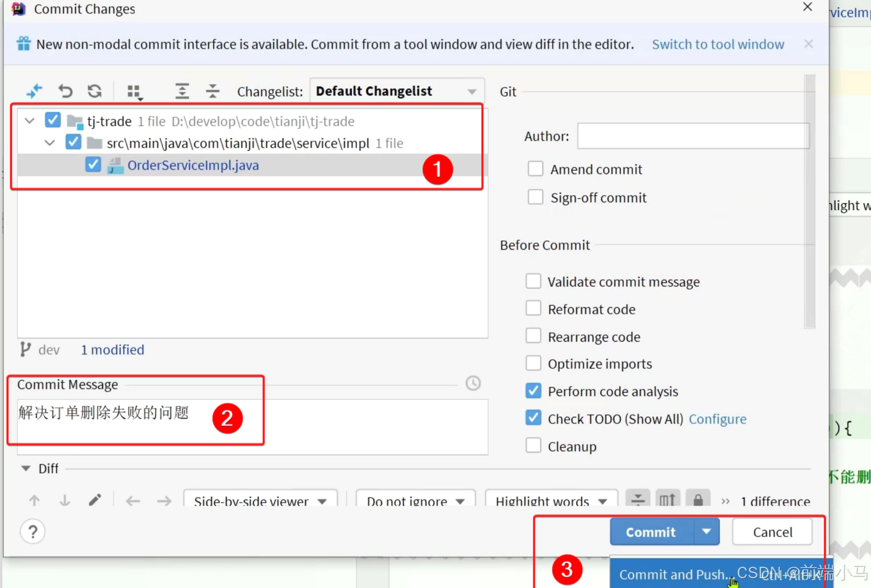Click the help question mark icon
This screenshot has height=588, width=871.
pyautogui.click(x=33, y=532)
